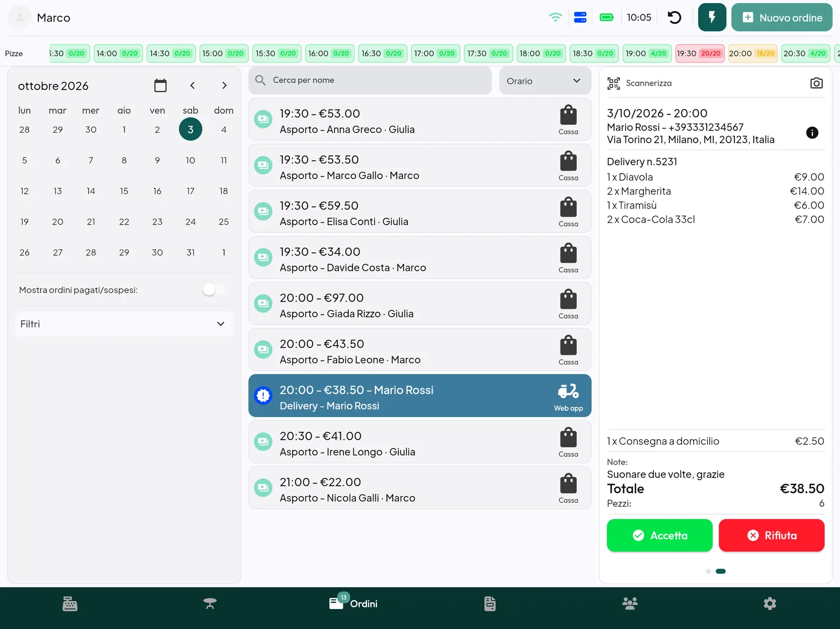Image resolution: width=840 pixels, height=629 pixels.
Task: Open the calendar date picker icon
Action: tap(161, 86)
